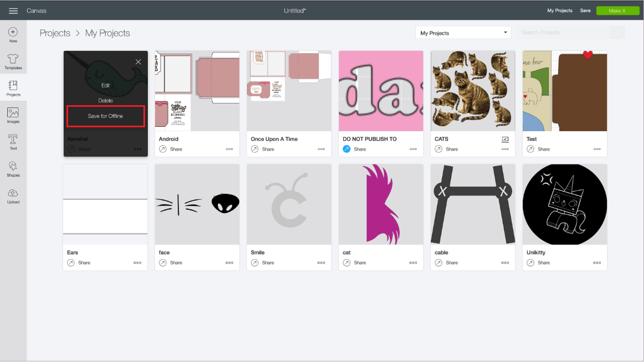Image resolution: width=644 pixels, height=362 pixels.
Task: Click inside the Search Projects field
Action: click(565, 32)
